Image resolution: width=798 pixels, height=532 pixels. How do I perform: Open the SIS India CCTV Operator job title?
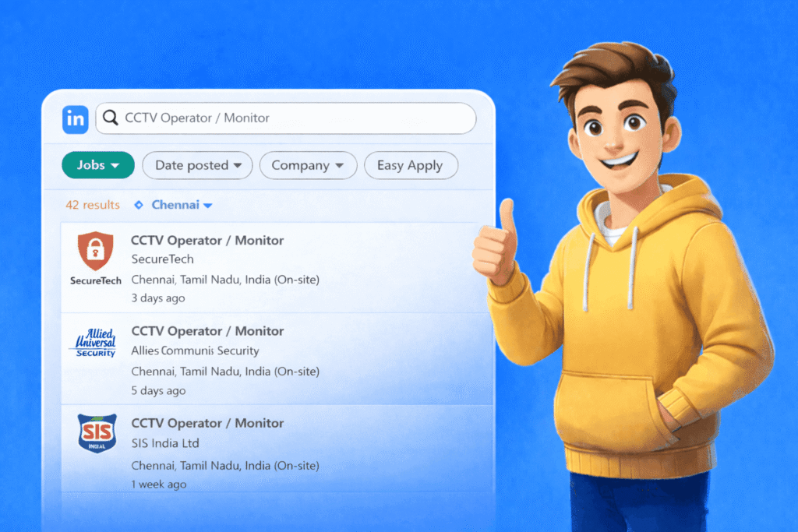[207, 423]
